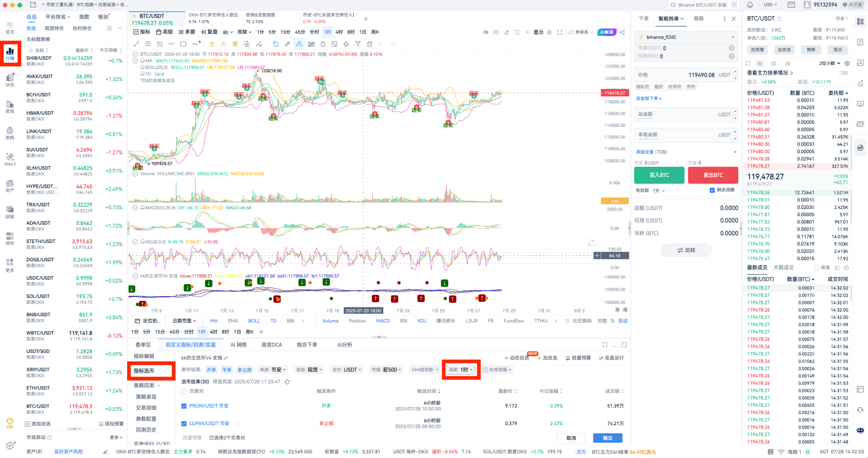
Task: Add a new chart tab with plus icon
Action: click(x=365, y=19)
